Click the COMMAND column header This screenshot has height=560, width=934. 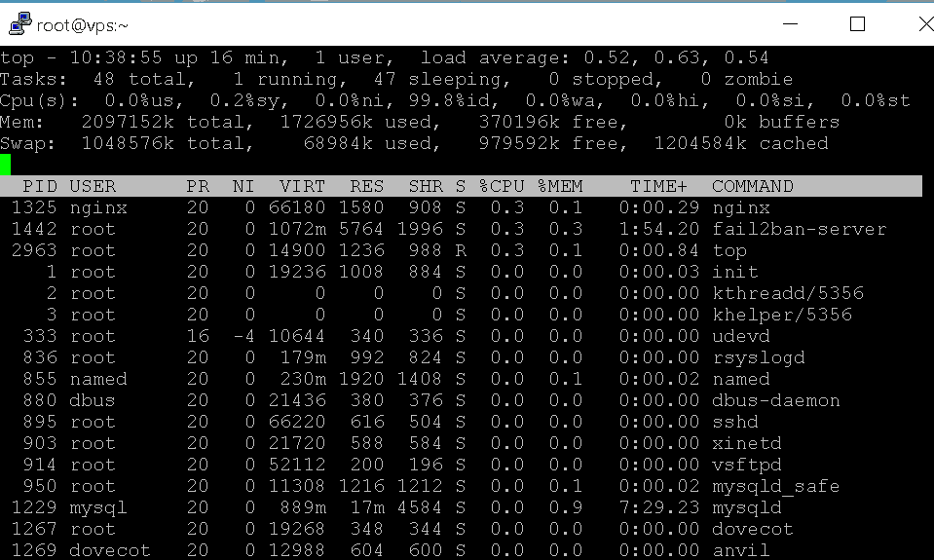coord(752,186)
